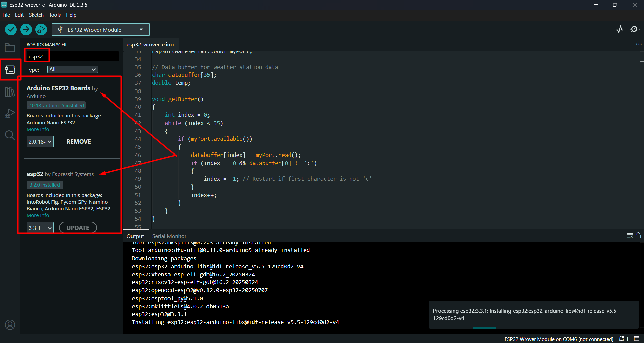Open the Sketch menu
The height and width of the screenshot is (343, 644).
tap(36, 15)
